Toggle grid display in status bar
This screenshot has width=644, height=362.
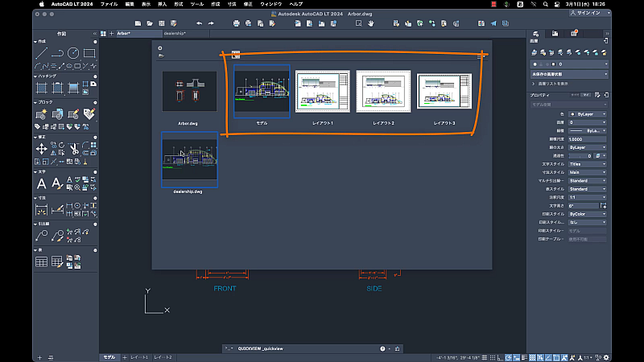click(485, 357)
